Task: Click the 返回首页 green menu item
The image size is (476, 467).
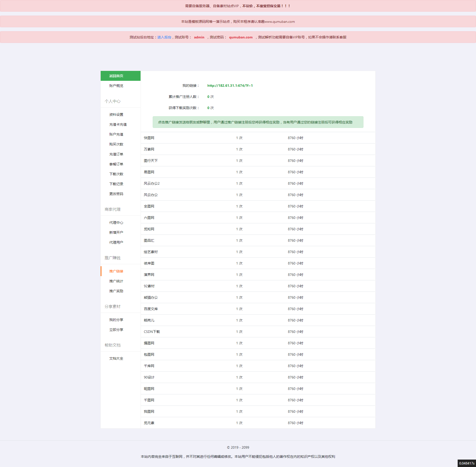Action: [120, 76]
